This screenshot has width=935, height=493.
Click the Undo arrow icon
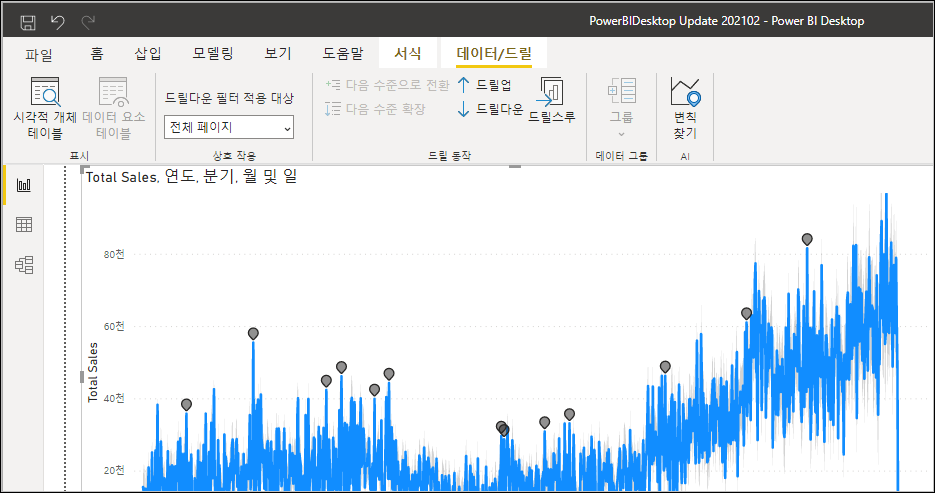pyautogui.click(x=58, y=23)
